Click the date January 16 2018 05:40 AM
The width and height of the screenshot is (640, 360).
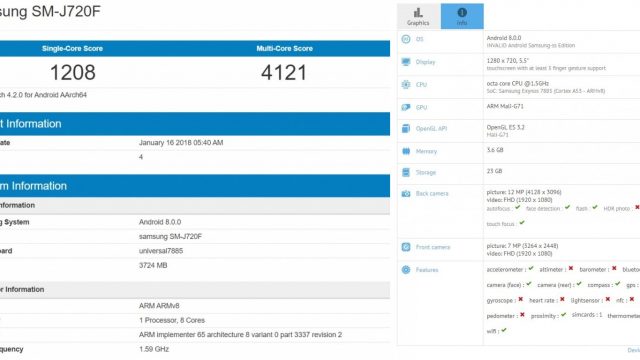pos(181,142)
